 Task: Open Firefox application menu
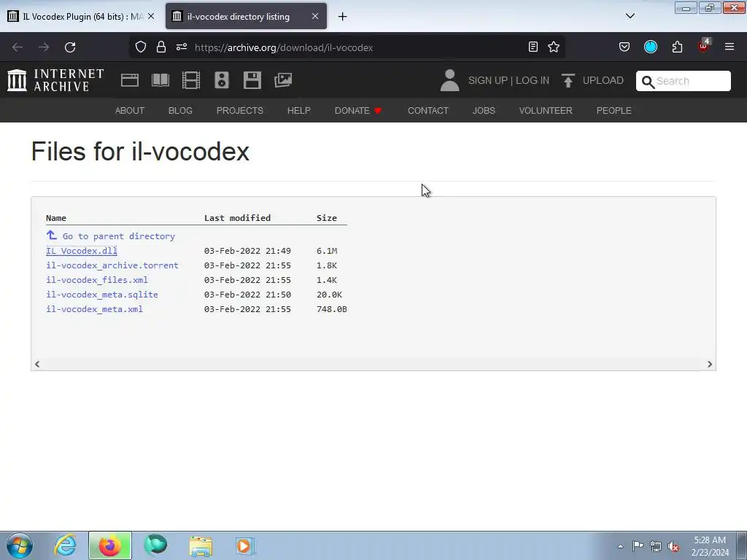pyautogui.click(x=729, y=47)
